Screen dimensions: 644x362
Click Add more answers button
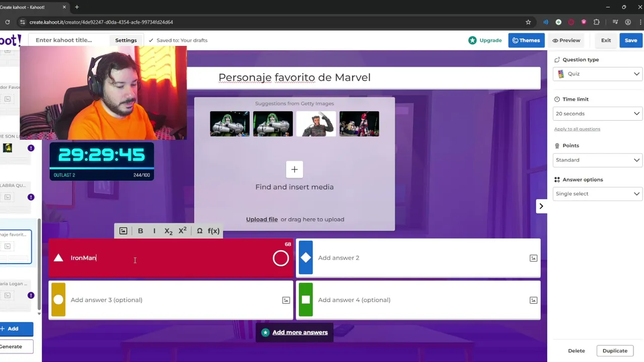tap(294, 332)
